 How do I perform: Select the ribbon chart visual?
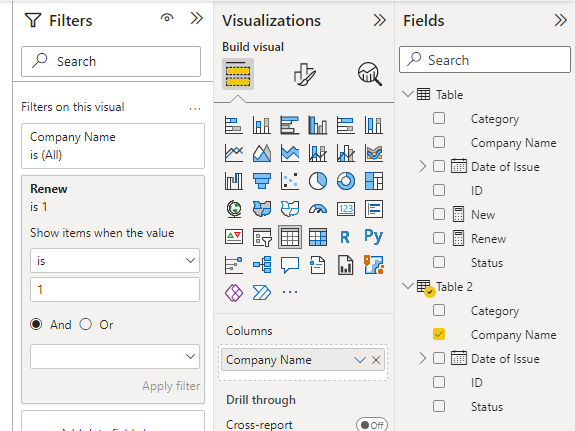(x=374, y=153)
